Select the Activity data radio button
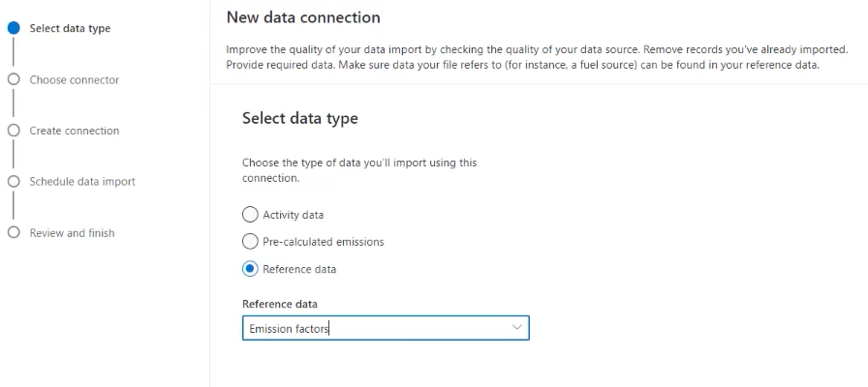 (250, 215)
